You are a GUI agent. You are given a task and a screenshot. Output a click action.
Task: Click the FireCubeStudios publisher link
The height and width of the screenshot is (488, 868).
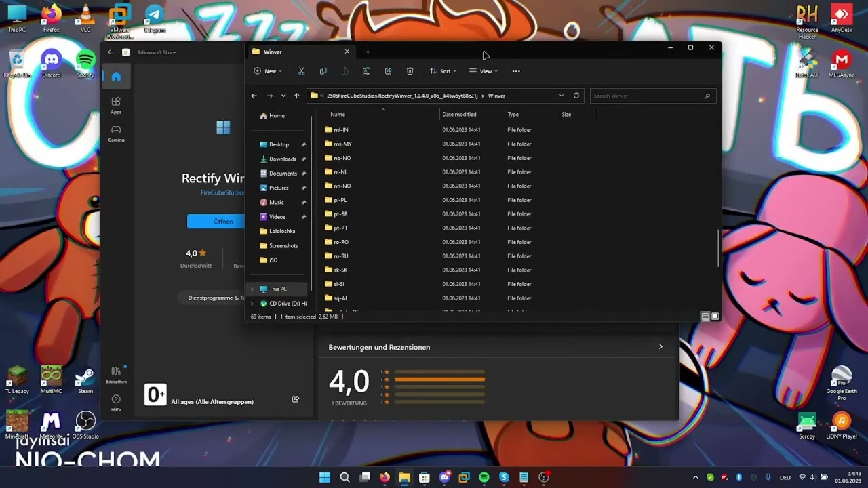[222, 193]
